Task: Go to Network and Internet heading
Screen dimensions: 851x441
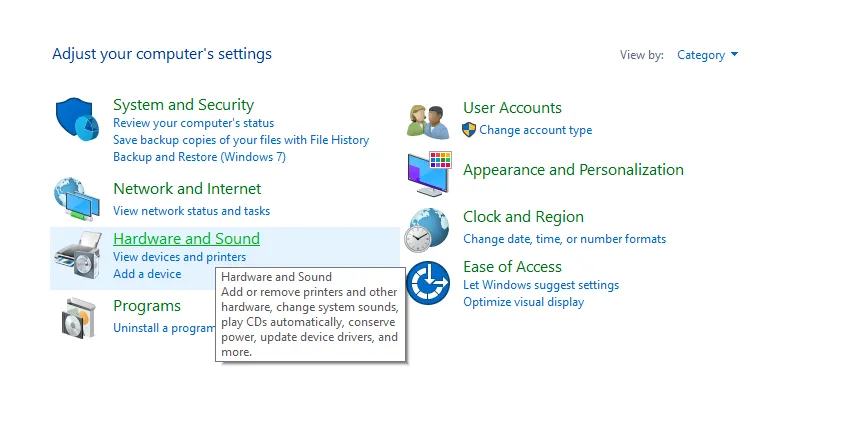Action: (x=187, y=188)
